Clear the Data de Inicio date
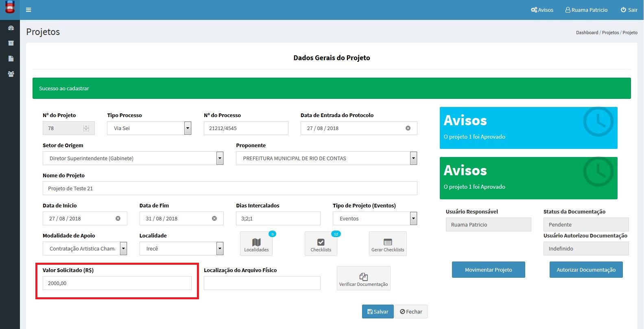Image resolution: width=644 pixels, height=329 pixels. coord(118,218)
